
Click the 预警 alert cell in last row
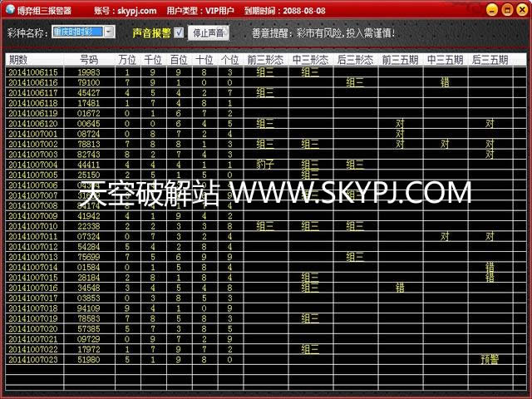coord(490,359)
